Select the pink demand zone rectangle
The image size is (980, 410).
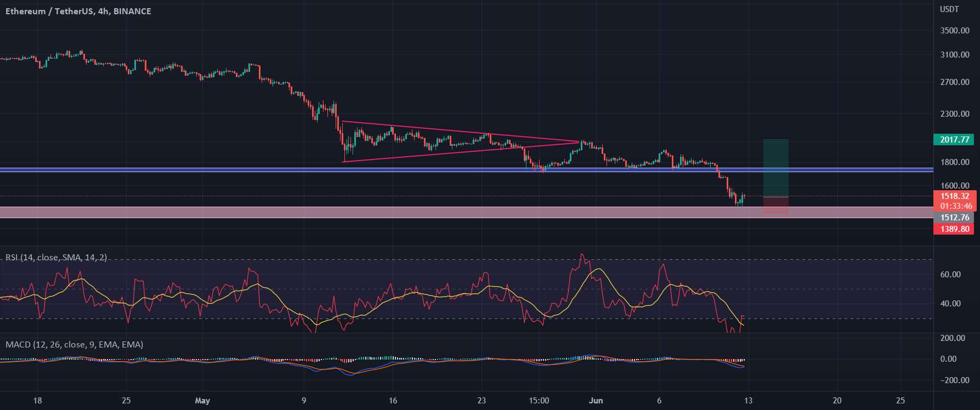pyautogui.click(x=466, y=213)
